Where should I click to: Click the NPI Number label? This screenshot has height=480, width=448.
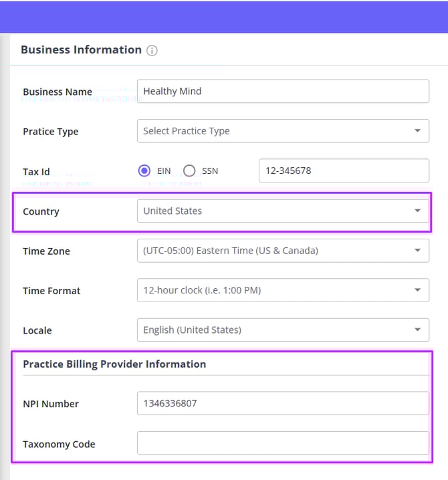[51, 404]
